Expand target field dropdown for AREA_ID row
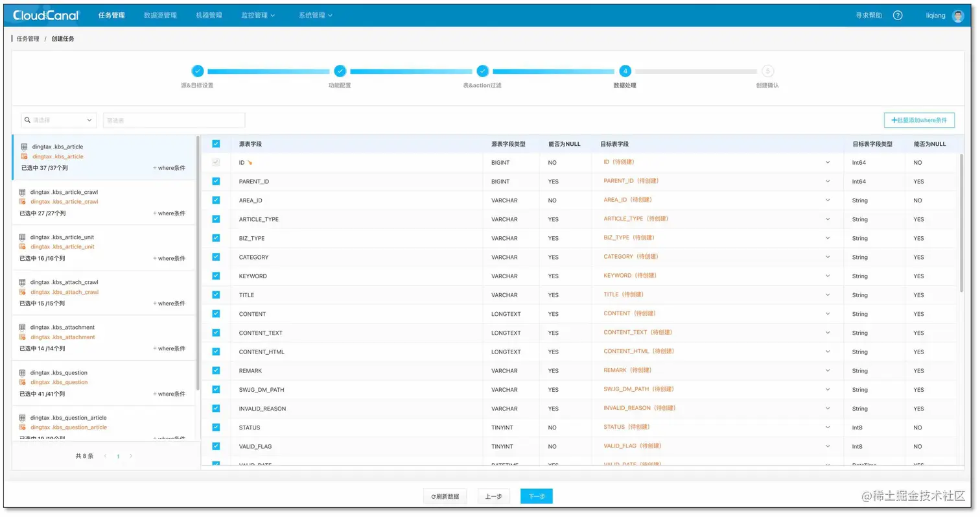The image size is (980, 517). [x=828, y=200]
